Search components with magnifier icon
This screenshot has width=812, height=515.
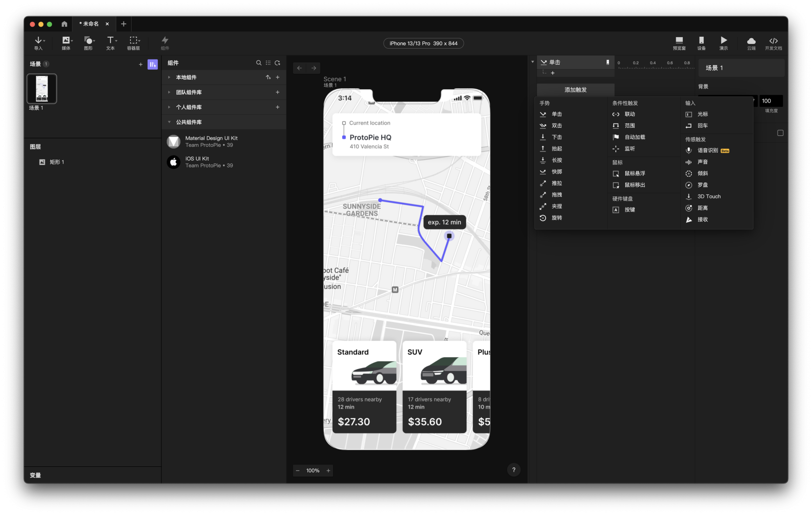tap(259, 63)
